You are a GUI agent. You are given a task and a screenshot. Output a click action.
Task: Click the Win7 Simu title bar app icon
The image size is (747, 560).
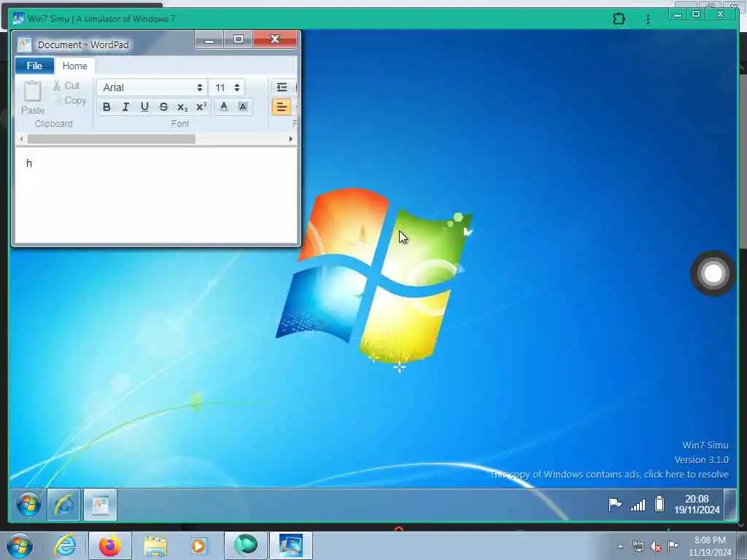pos(18,18)
